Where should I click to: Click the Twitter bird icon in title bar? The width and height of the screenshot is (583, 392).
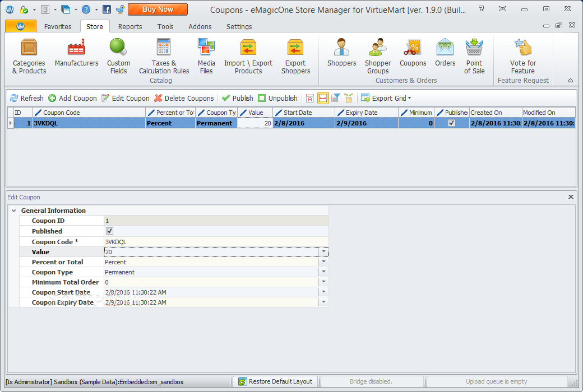click(x=120, y=10)
